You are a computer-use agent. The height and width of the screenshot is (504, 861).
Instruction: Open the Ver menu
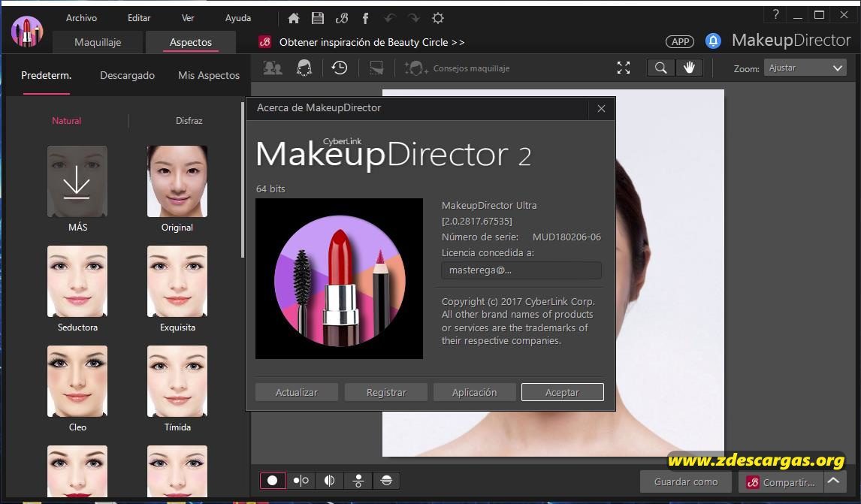click(x=188, y=18)
